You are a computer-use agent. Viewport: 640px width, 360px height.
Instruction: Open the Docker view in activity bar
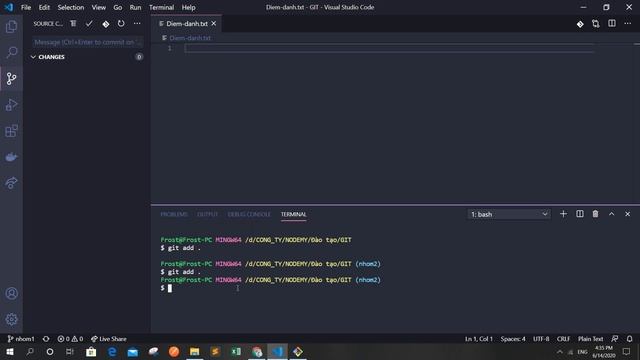11,157
